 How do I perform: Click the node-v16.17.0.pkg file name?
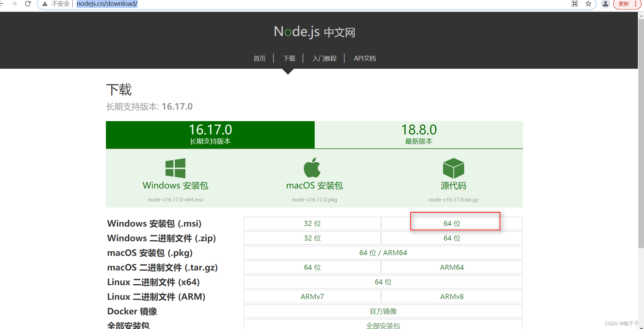(x=314, y=200)
